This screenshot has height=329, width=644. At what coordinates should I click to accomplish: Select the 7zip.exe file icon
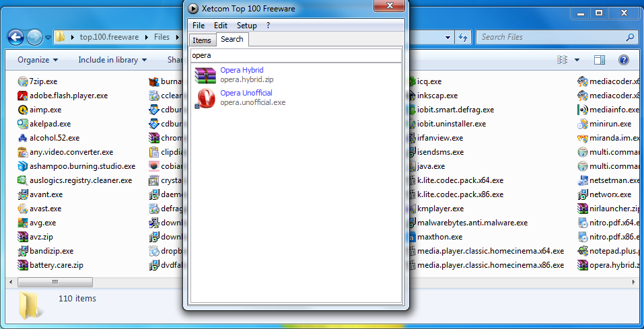[23, 81]
